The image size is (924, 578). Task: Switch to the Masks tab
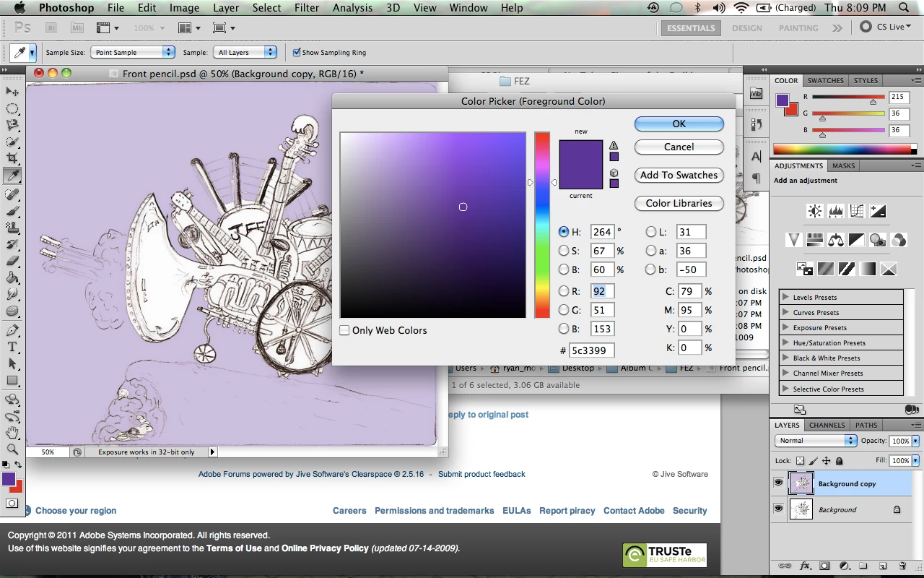(x=843, y=165)
